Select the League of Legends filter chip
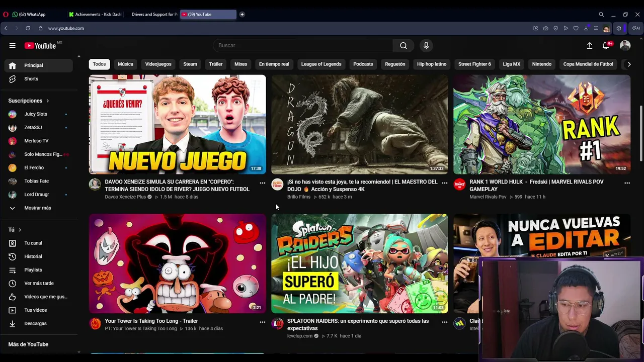 321,64
